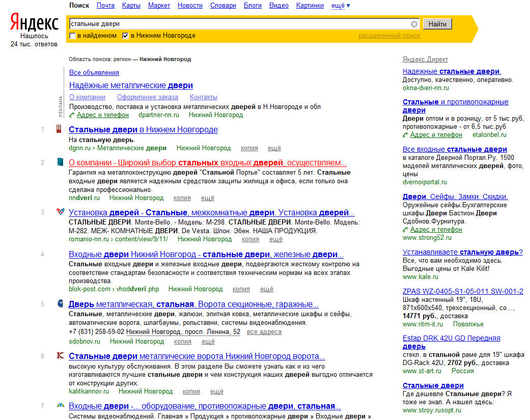Open the Картинки service tab
The height and width of the screenshot is (420, 530).
pyautogui.click(x=310, y=6)
